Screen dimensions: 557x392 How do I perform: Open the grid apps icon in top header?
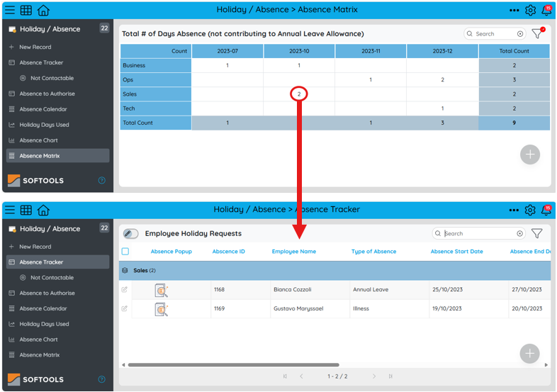tap(26, 10)
